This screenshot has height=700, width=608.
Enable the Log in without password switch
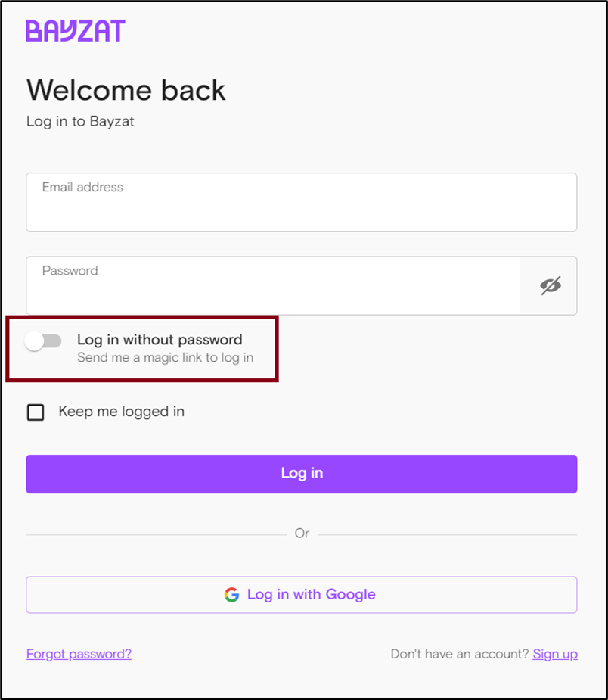pos(43,341)
